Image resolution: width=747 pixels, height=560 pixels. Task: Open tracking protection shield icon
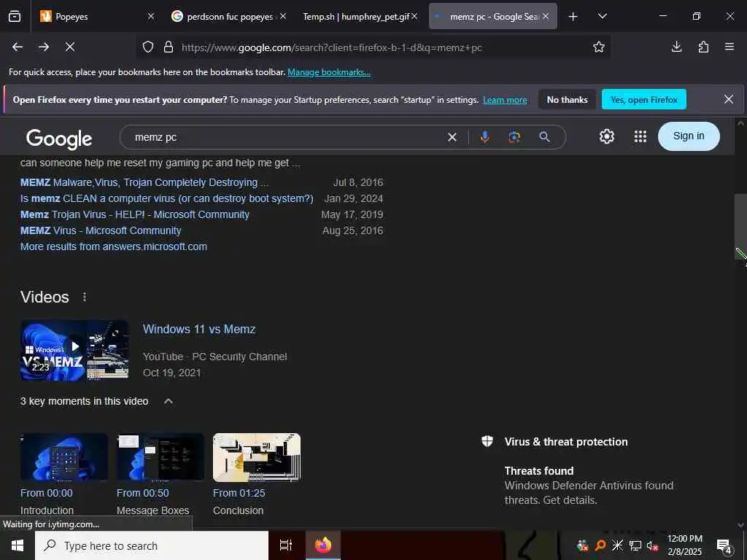[x=148, y=47]
